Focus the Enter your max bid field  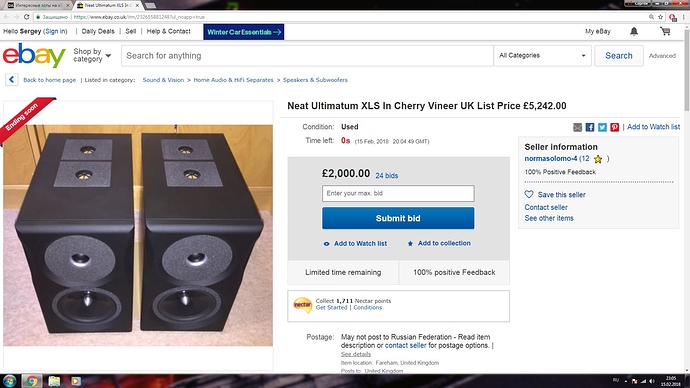pyautogui.click(x=398, y=193)
